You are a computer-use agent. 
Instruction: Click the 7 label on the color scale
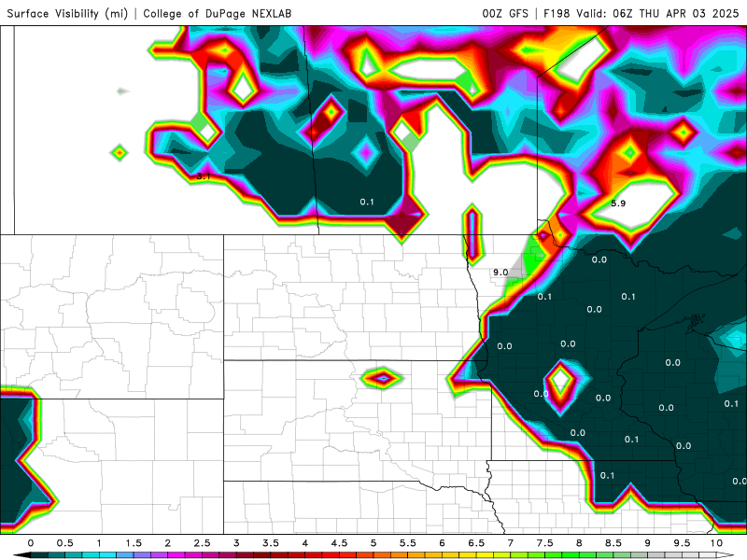pyautogui.click(x=511, y=543)
